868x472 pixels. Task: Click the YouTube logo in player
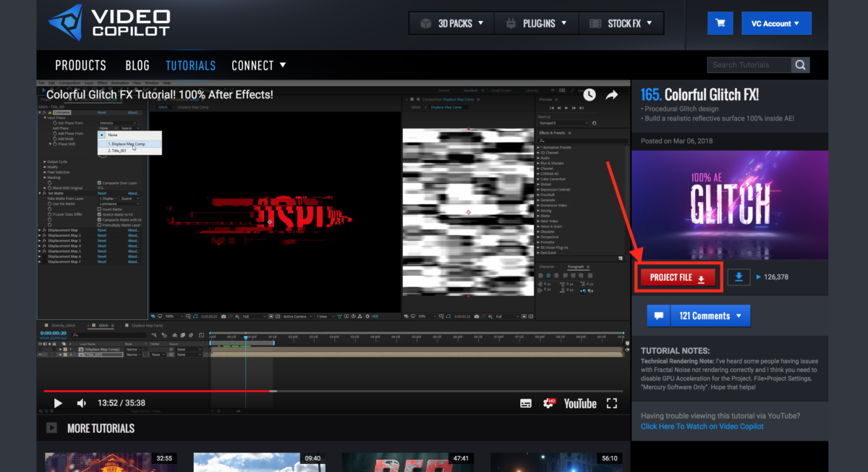(580, 403)
